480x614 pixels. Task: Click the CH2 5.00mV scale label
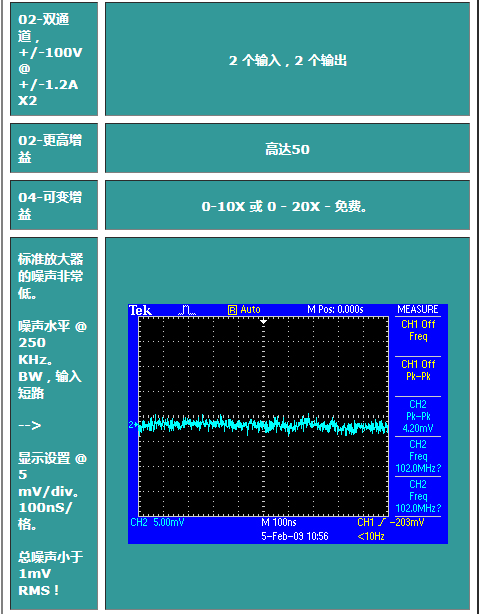point(157,522)
